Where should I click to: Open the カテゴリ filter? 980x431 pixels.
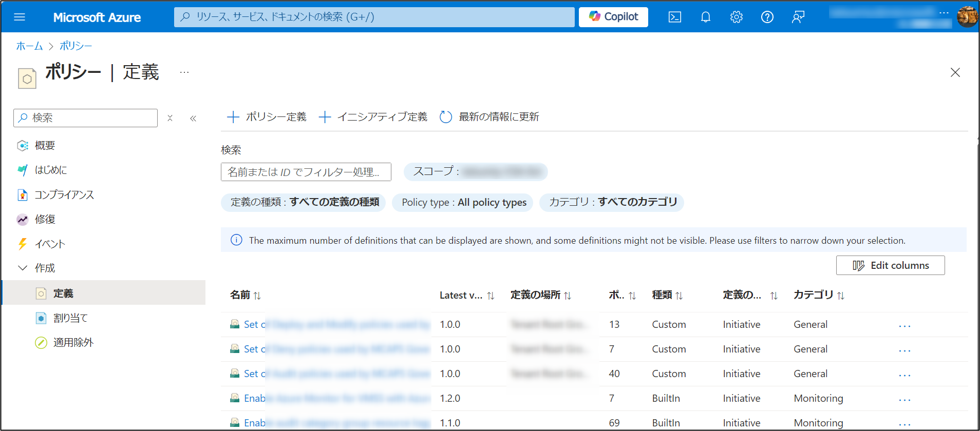pos(612,202)
